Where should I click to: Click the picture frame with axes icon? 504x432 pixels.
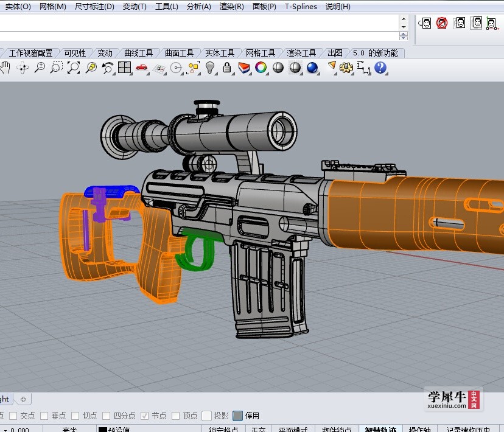[491, 23]
